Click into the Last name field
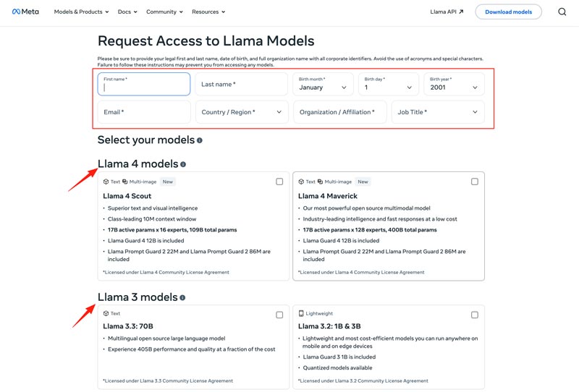The height and width of the screenshot is (392, 579). [242, 84]
